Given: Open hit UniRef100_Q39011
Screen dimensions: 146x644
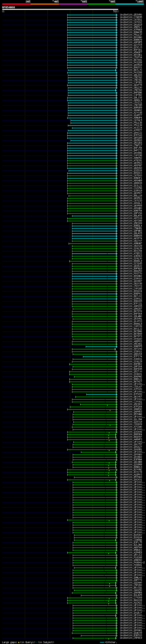Looking at the screenshot, I should click(131, 351).
